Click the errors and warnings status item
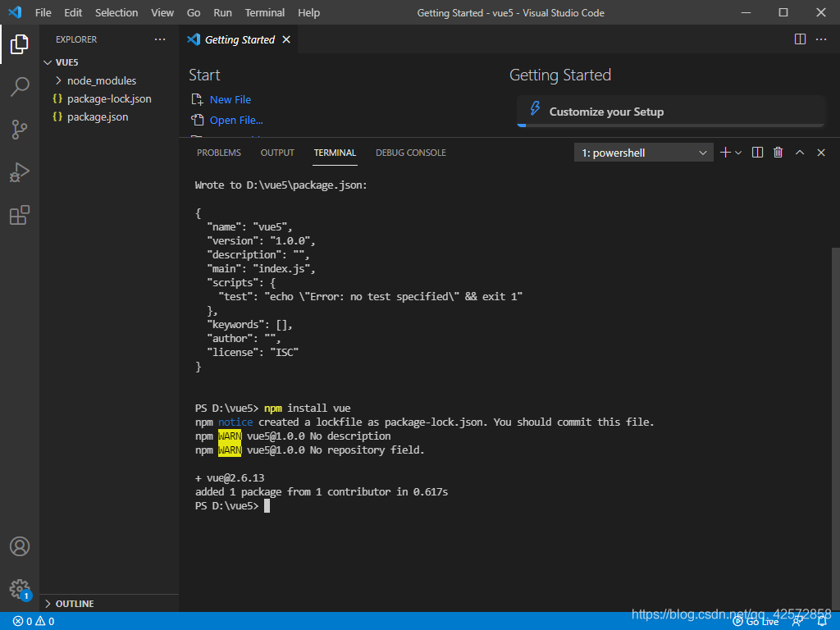This screenshot has width=840, height=630. pos(33,622)
